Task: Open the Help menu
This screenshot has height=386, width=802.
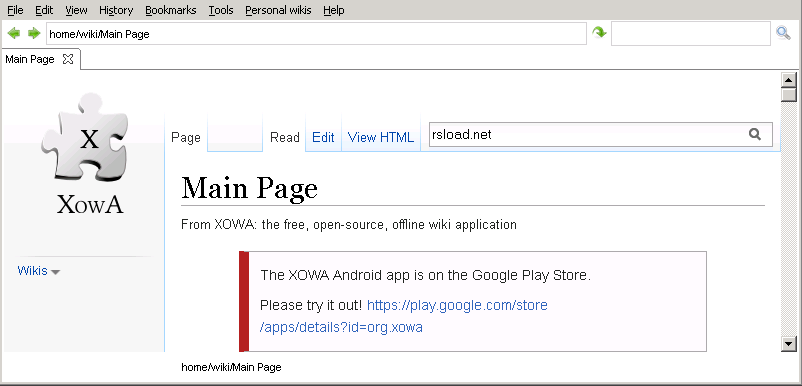Action: 333,10
